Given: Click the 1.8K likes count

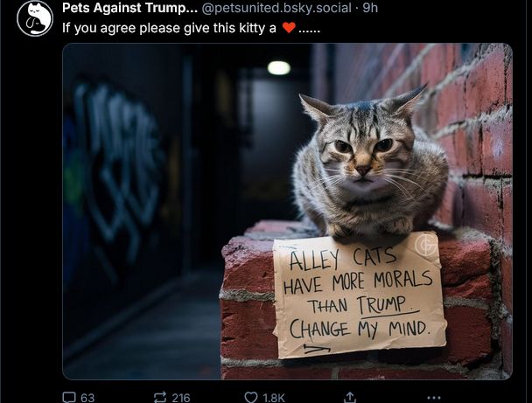Looking at the screenshot, I should coord(274,398).
